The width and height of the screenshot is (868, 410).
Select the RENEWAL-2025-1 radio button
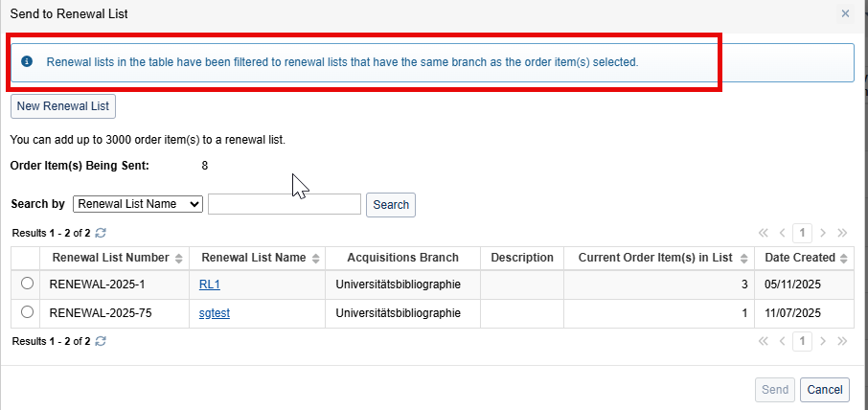coord(27,284)
